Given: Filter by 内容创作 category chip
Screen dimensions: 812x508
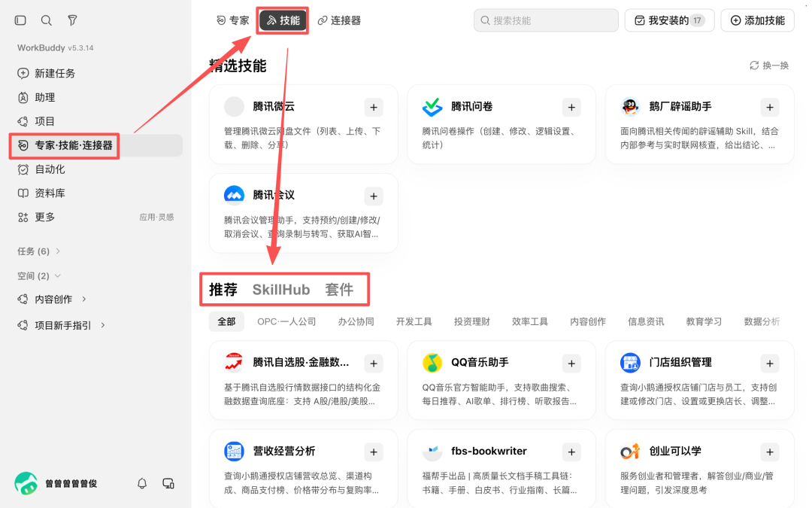Looking at the screenshot, I should [x=588, y=321].
